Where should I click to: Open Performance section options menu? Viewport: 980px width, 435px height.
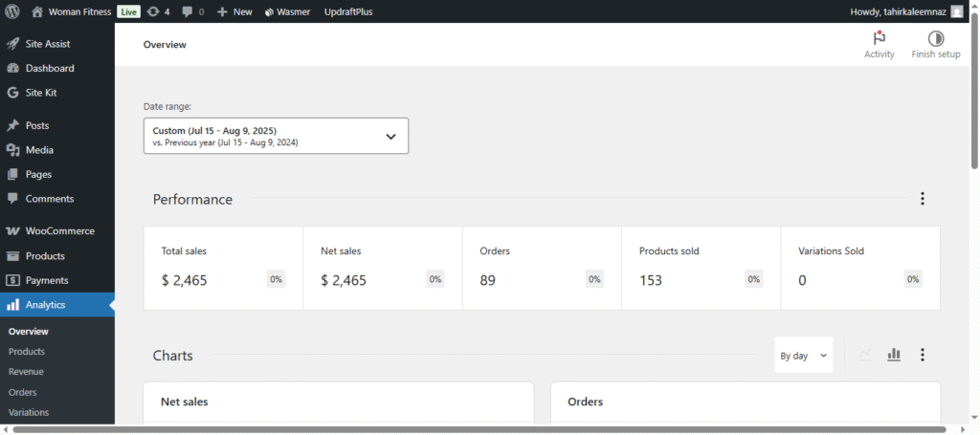922,199
